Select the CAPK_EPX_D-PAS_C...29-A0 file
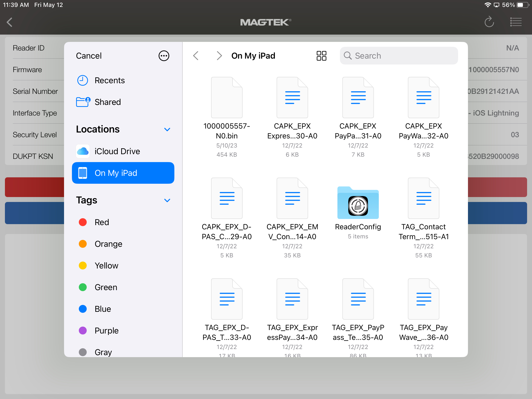The height and width of the screenshot is (399, 532). 227,218
